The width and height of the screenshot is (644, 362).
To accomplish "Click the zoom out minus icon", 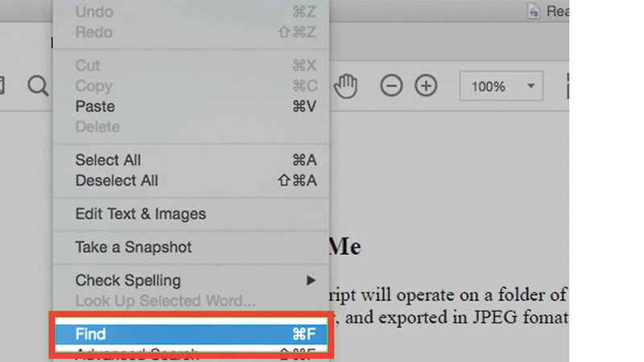I will pos(391,85).
